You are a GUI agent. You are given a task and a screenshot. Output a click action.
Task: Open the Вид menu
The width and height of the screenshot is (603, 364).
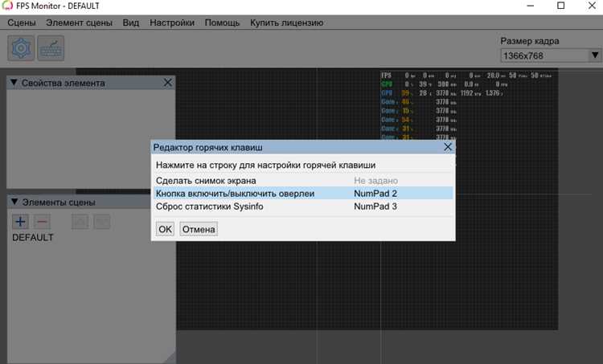tap(131, 22)
